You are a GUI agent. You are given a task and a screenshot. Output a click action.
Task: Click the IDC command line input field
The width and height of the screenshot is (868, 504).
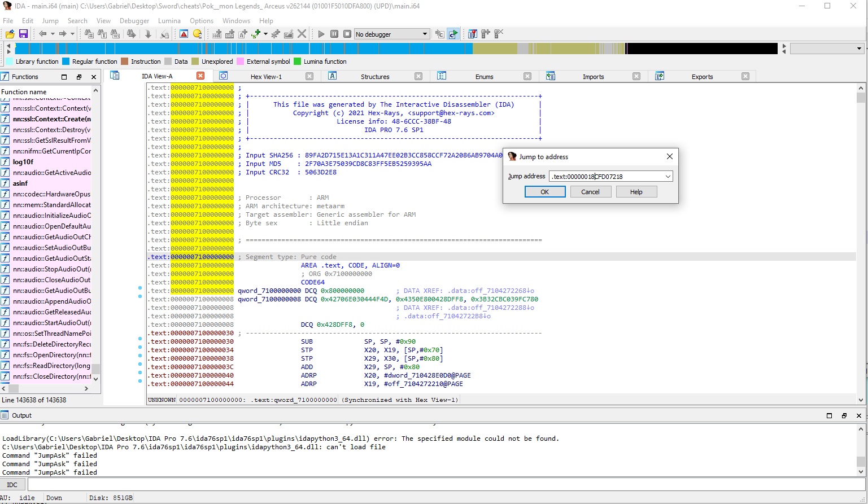coord(446,484)
